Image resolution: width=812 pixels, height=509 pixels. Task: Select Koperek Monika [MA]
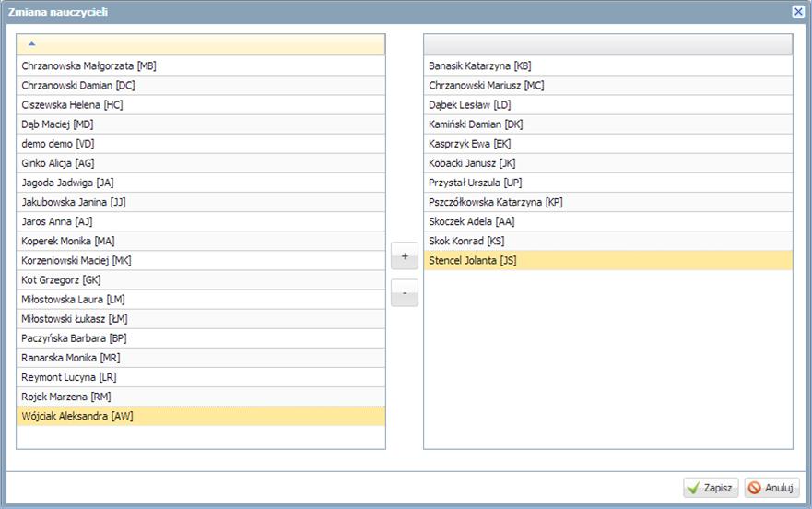coord(201,241)
